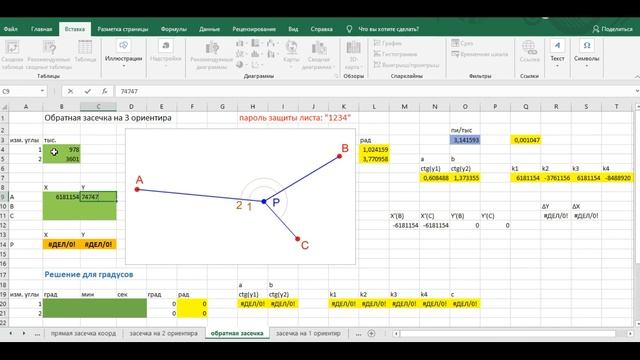The width and height of the screenshot is (640, 360).
Task: Switch to the Главная tab
Action: point(42,29)
